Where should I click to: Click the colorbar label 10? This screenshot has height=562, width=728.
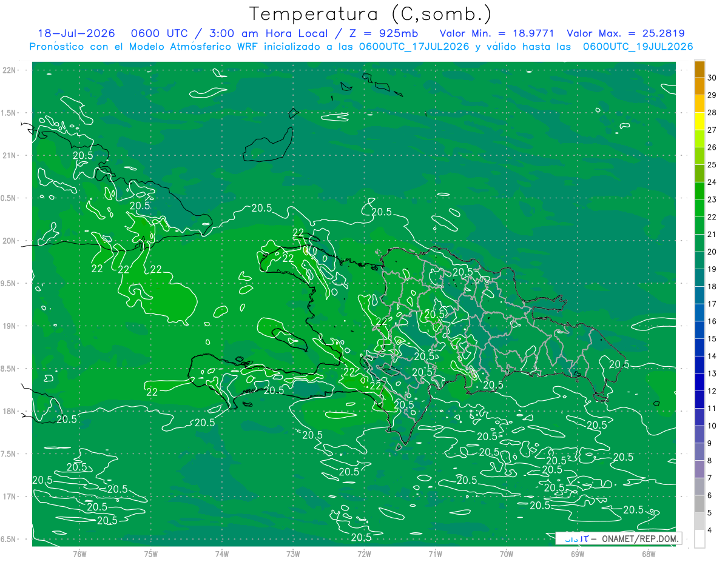(713, 426)
